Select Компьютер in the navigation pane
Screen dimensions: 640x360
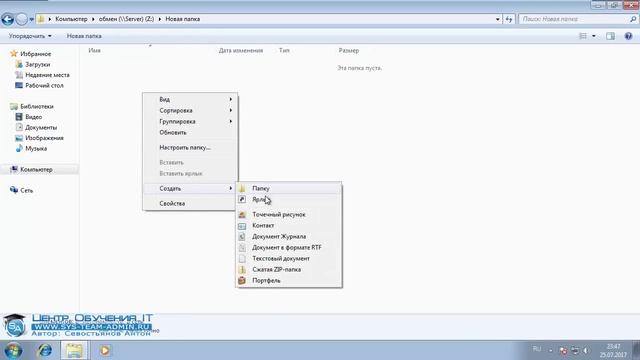(x=36, y=169)
